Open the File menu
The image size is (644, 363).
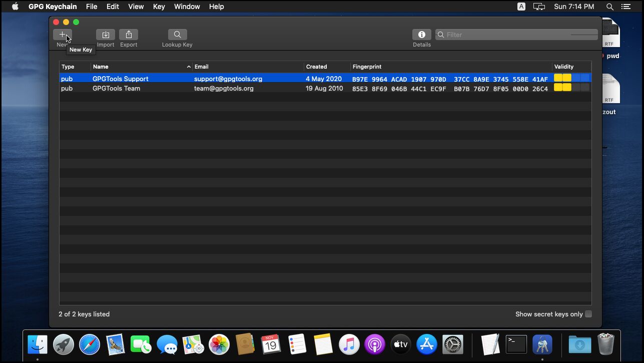92,7
